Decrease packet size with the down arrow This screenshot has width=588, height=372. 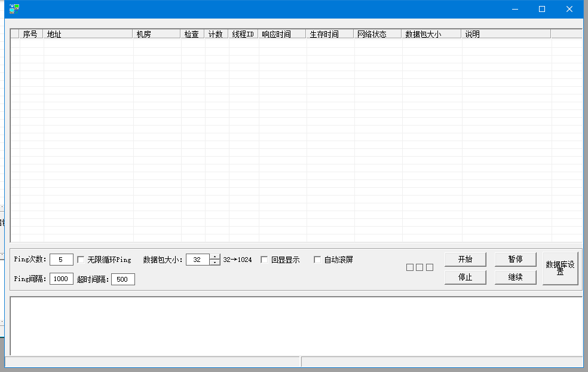point(215,262)
